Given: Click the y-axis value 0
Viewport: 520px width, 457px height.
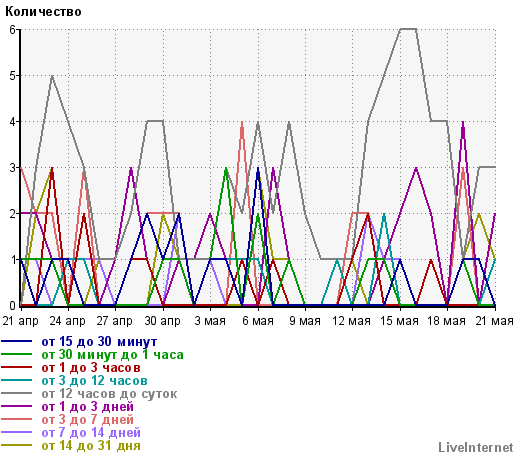Looking at the screenshot, I should 13,305.
